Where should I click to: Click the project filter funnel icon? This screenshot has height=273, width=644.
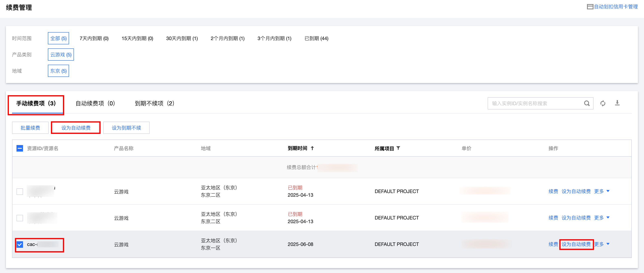click(x=398, y=148)
